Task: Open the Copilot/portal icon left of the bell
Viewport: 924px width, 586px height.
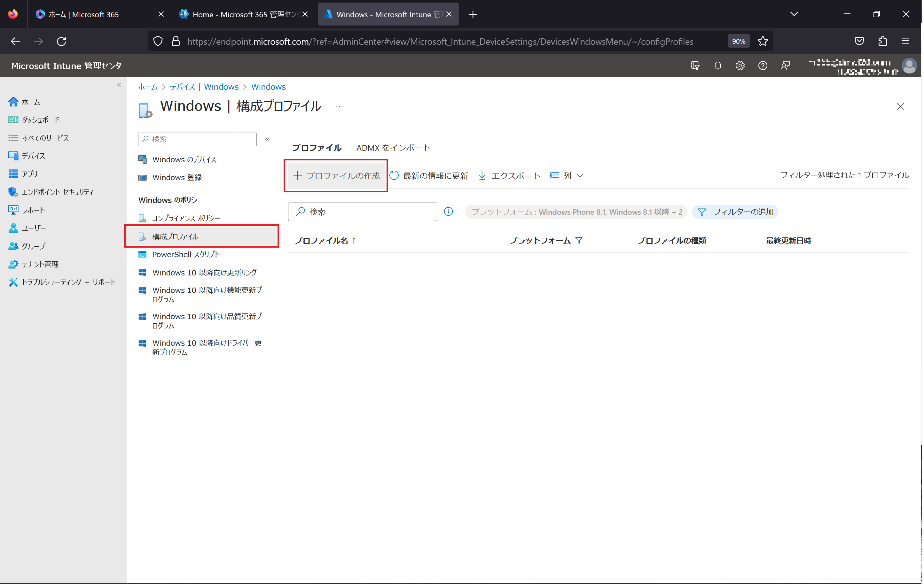Action: pyautogui.click(x=696, y=66)
